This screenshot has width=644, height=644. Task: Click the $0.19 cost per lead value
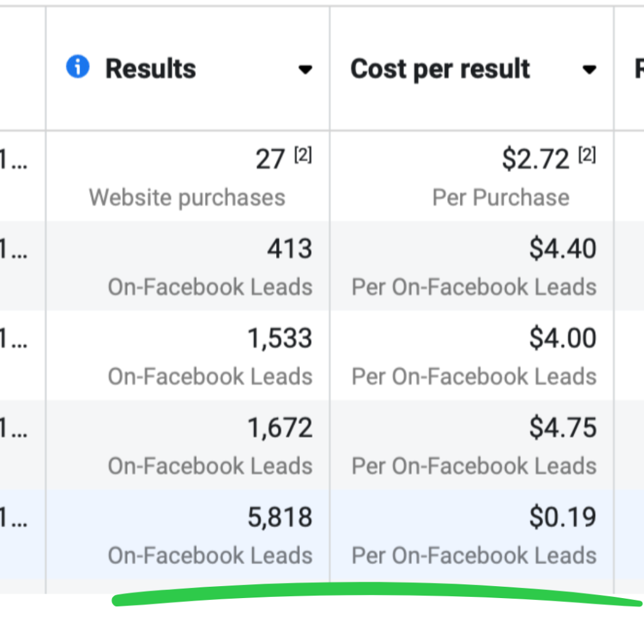[x=563, y=517]
